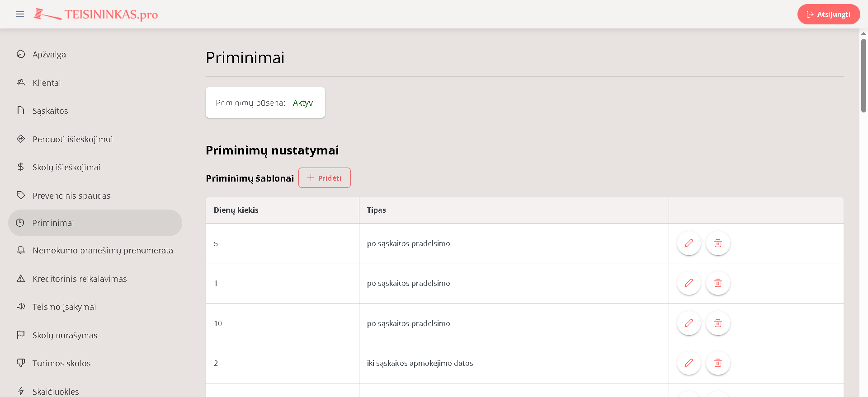Image resolution: width=868 pixels, height=397 pixels.
Task: Open Sąskaitos menu item
Action: [x=50, y=111]
